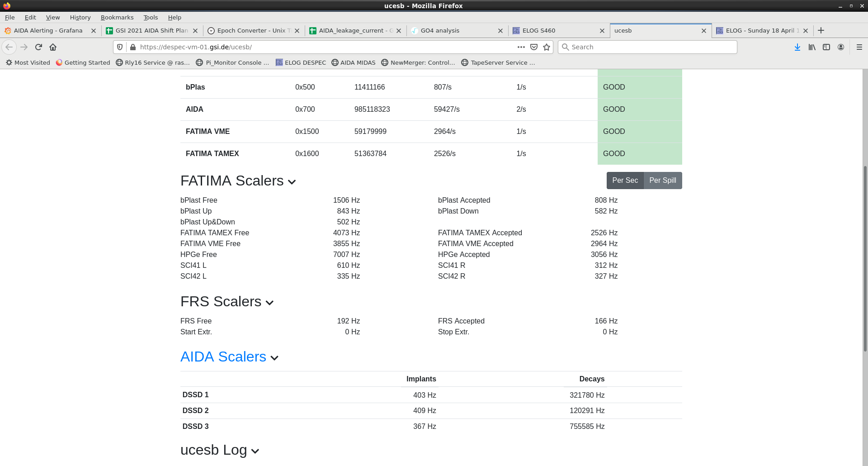The width and height of the screenshot is (868, 466).
Task: Select DSSD 3 decays value 755585 Hz
Action: pos(587,427)
